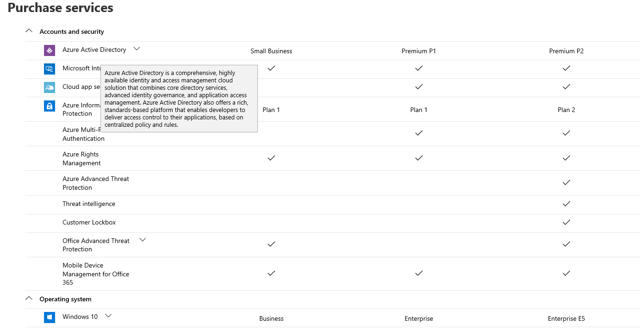The width and height of the screenshot is (644, 330).
Task: Click the Azure Advanced Threat Protection row label
Action: coord(95,183)
